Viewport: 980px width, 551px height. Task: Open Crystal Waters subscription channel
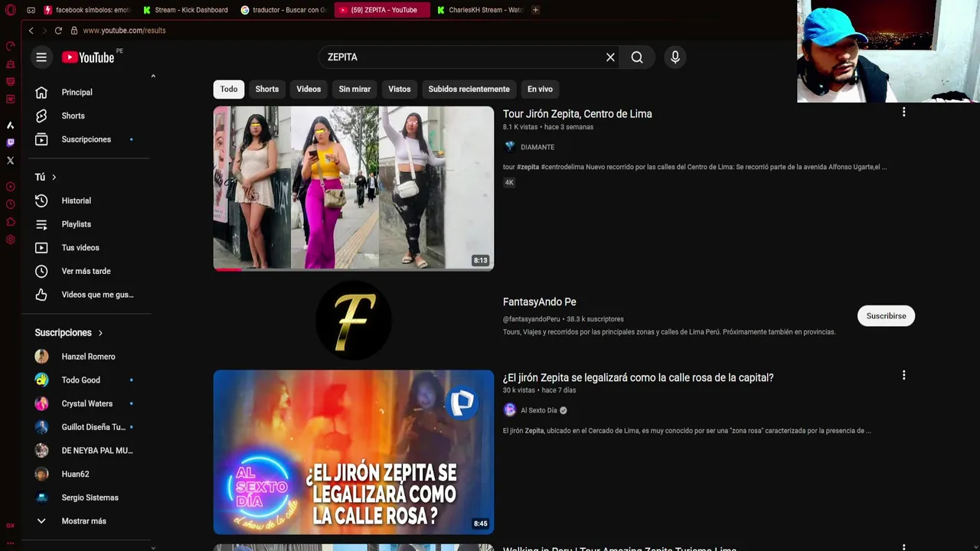click(x=89, y=403)
